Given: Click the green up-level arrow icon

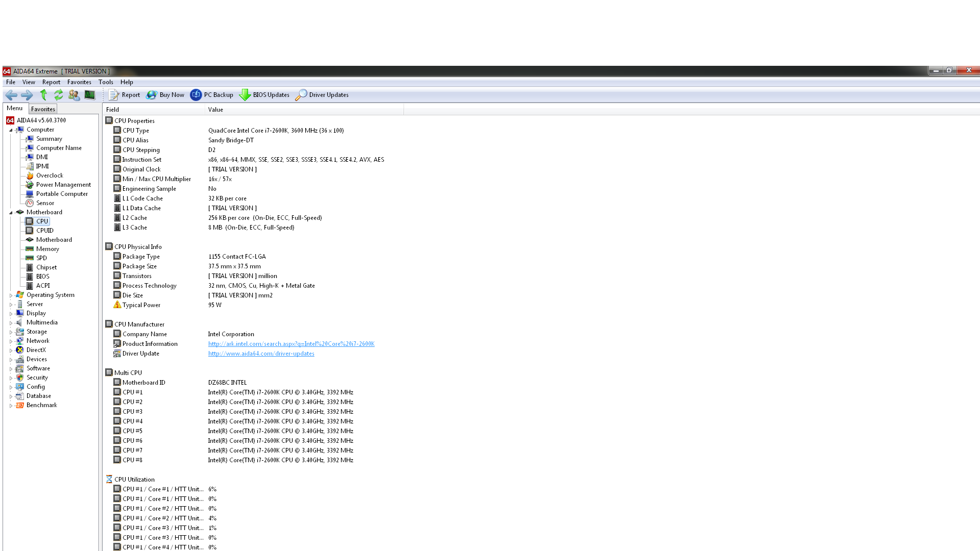Looking at the screenshot, I should [x=43, y=95].
